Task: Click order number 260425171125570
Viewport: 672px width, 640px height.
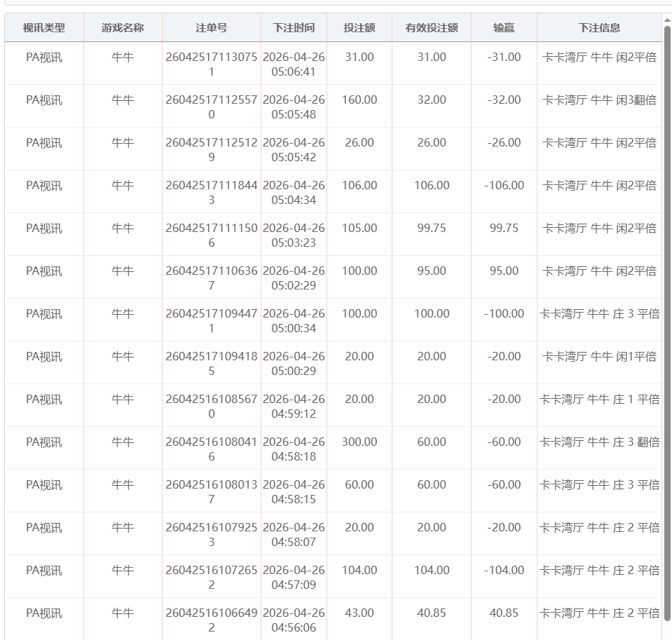Action: tap(211, 107)
